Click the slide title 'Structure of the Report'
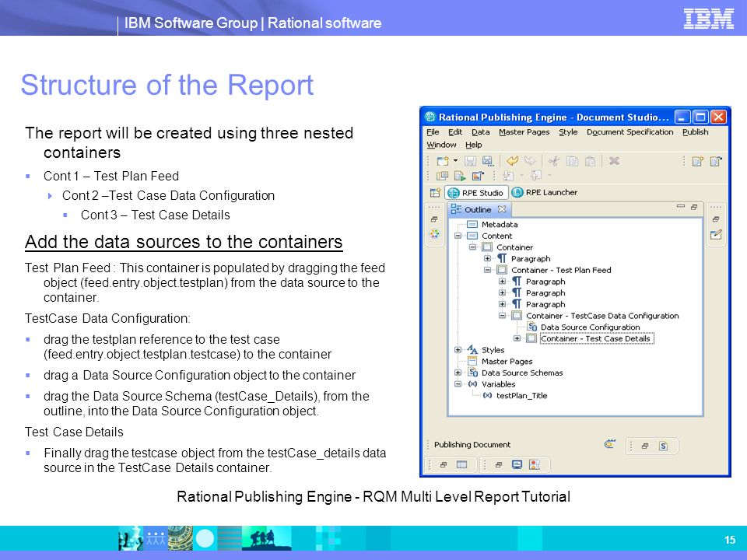Screen dimensions: 747x560 (x=167, y=85)
